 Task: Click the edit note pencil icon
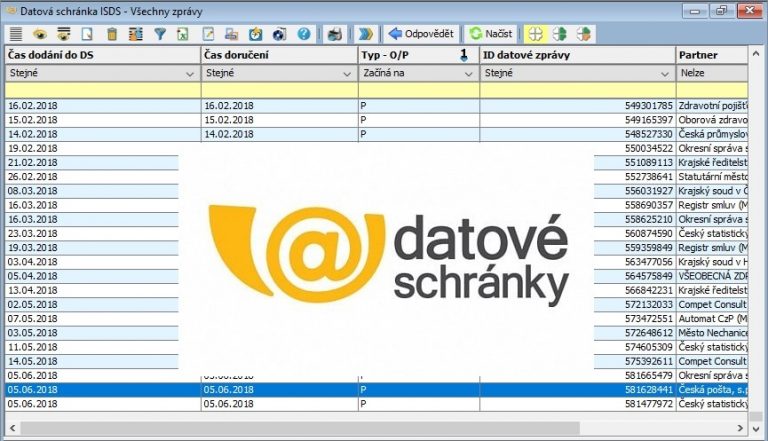click(x=208, y=34)
